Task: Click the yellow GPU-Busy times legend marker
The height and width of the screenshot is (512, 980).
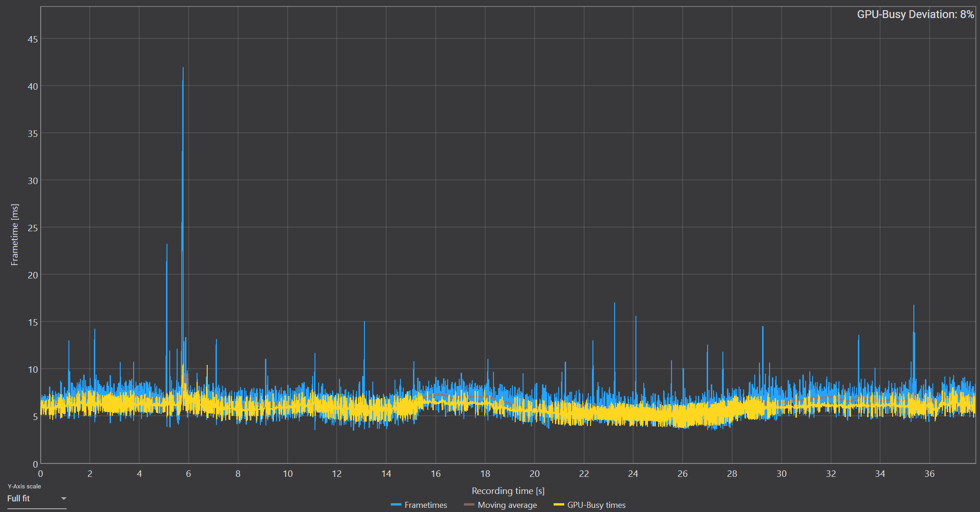Action: tap(559, 505)
